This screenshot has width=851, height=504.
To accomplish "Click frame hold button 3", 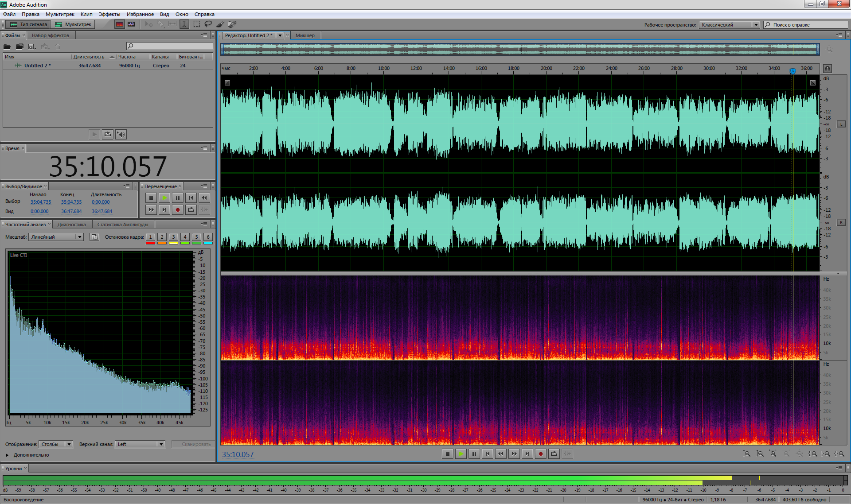I will [x=173, y=237].
